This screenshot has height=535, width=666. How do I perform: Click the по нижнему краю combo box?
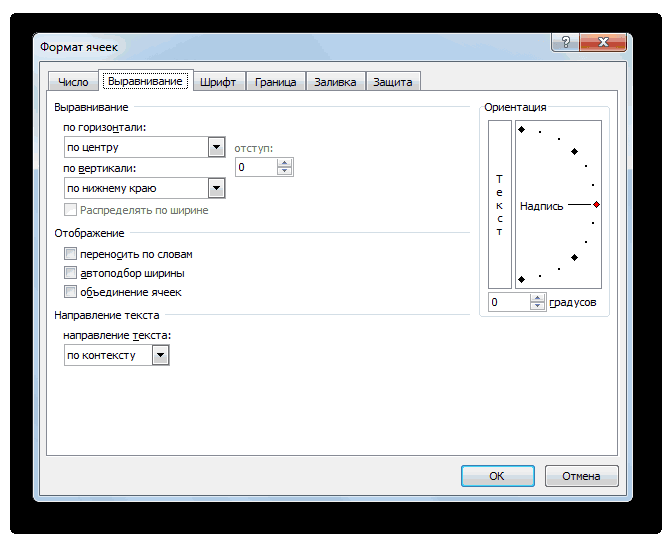[x=144, y=188]
